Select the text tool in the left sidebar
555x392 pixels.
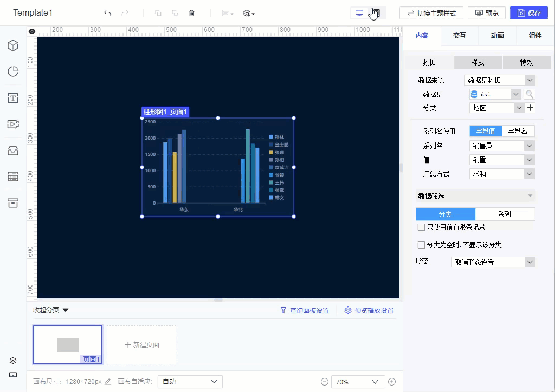click(12, 98)
